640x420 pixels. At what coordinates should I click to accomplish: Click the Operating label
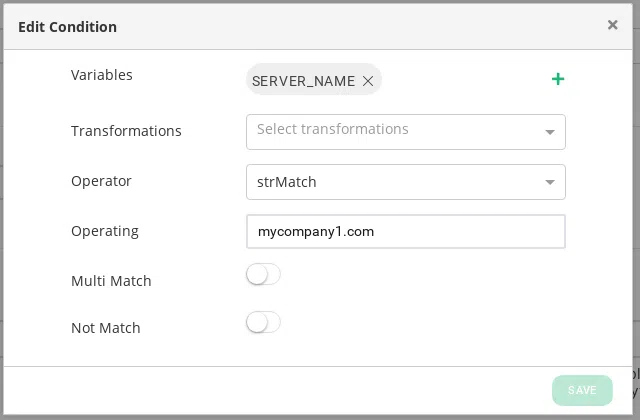pyautogui.click(x=105, y=231)
